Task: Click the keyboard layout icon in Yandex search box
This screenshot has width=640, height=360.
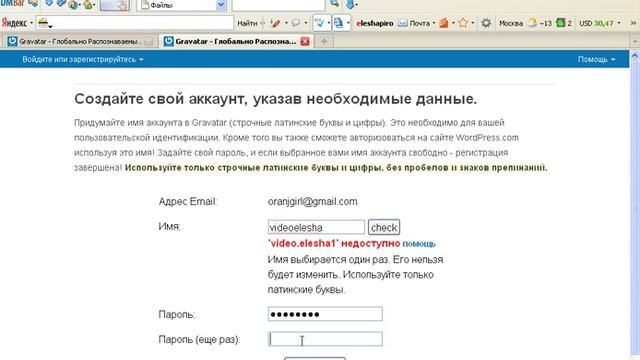Action: (43, 23)
